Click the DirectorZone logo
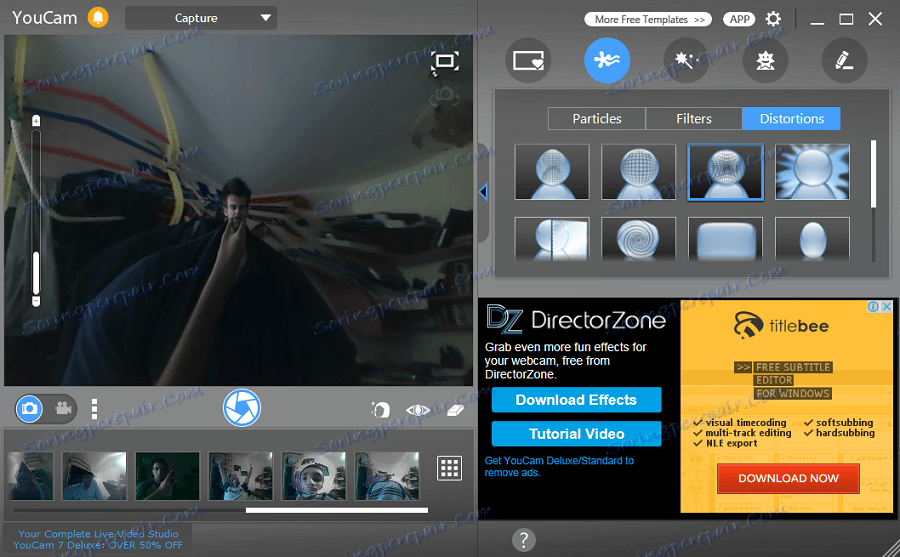The image size is (900, 557). (x=576, y=319)
